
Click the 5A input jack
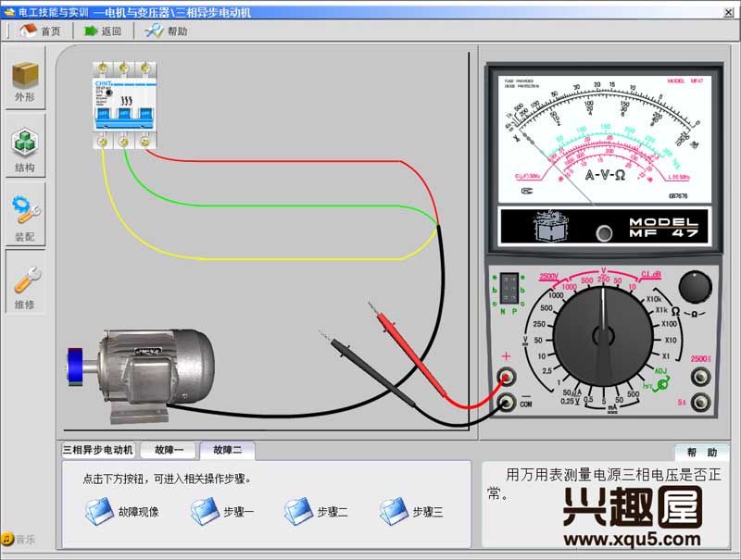pos(700,403)
